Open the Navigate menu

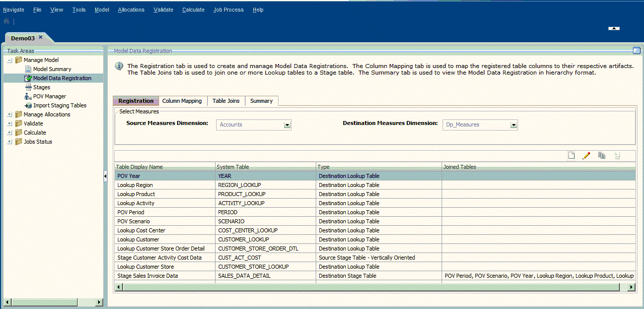click(x=14, y=10)
